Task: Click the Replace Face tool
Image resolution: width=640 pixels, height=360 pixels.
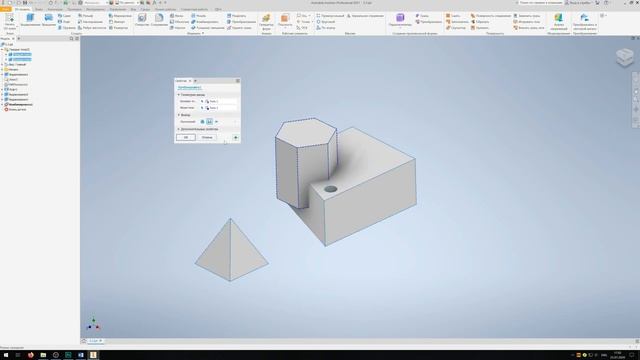Action: 527,16
